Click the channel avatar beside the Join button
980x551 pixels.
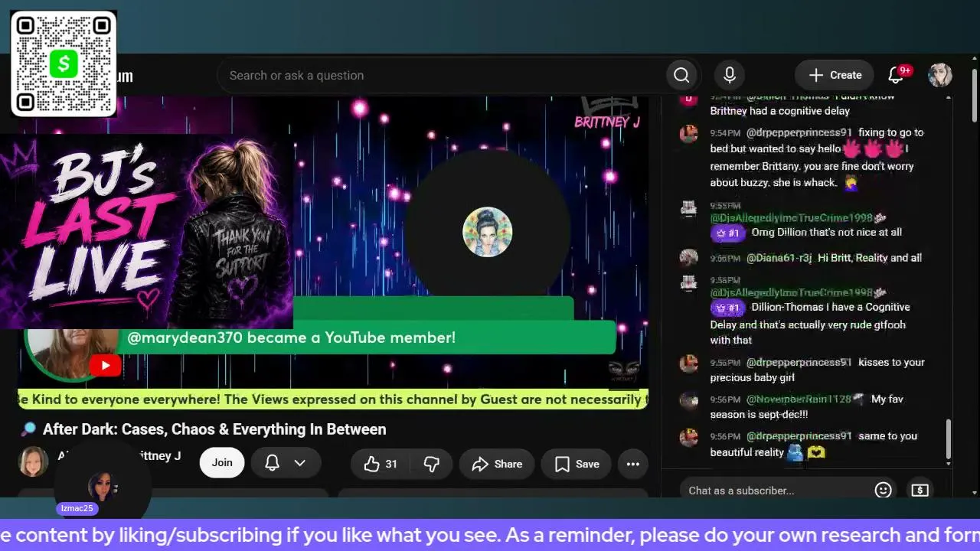34,461
